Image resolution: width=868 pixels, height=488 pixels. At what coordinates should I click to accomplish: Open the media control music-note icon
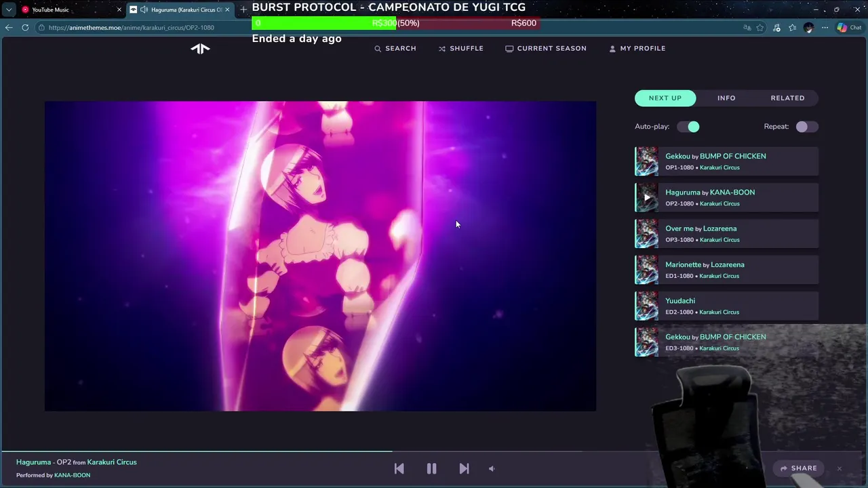click(776, 28)
